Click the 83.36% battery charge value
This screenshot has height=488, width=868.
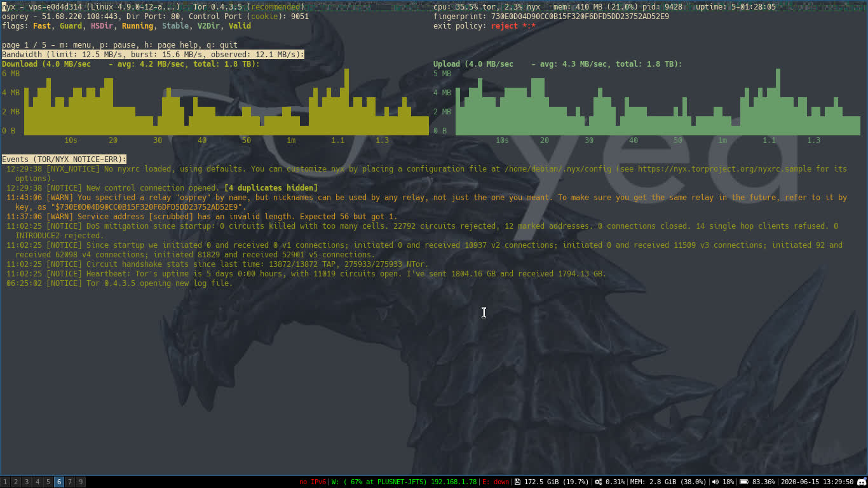point(764,482)
